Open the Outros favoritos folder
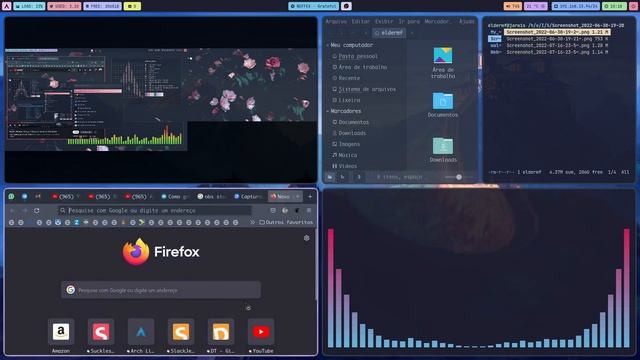This screenshot has width=640, height=360. point(286,222)
